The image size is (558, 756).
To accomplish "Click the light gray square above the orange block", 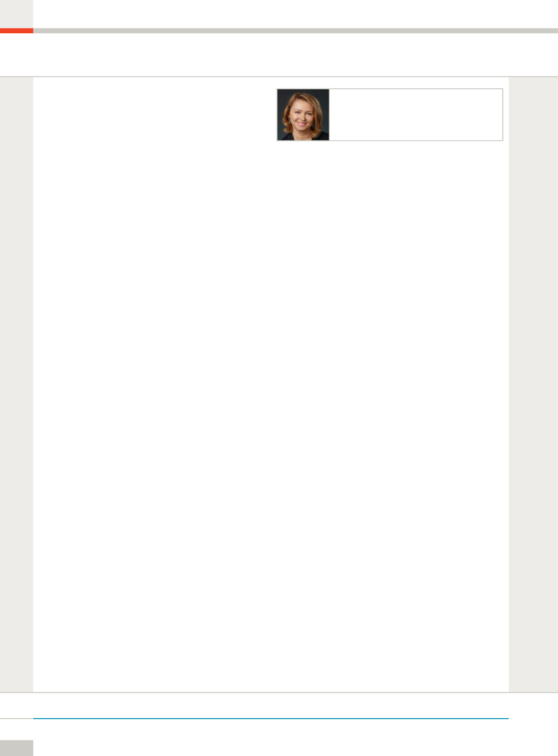I will coord(16,14).
